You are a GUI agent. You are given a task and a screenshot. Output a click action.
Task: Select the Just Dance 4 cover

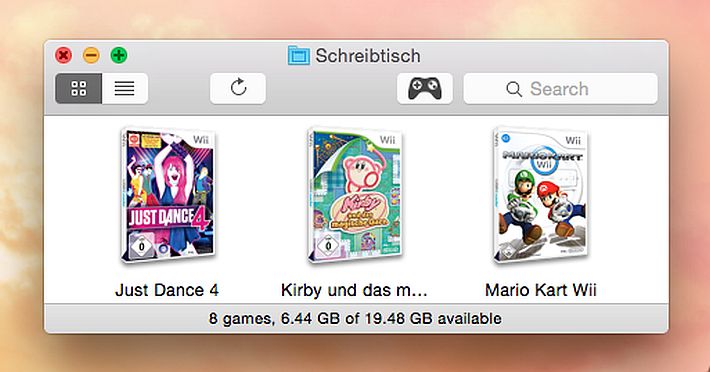point(168,196)
